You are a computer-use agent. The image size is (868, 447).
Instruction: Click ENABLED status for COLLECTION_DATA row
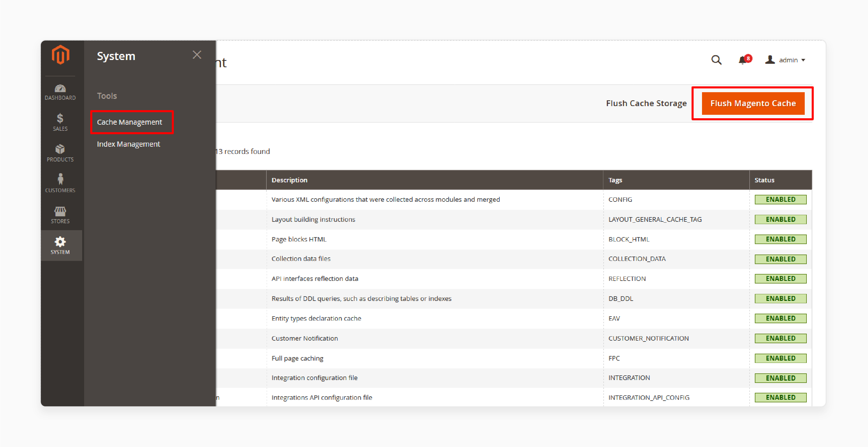[x=780, y=259]
